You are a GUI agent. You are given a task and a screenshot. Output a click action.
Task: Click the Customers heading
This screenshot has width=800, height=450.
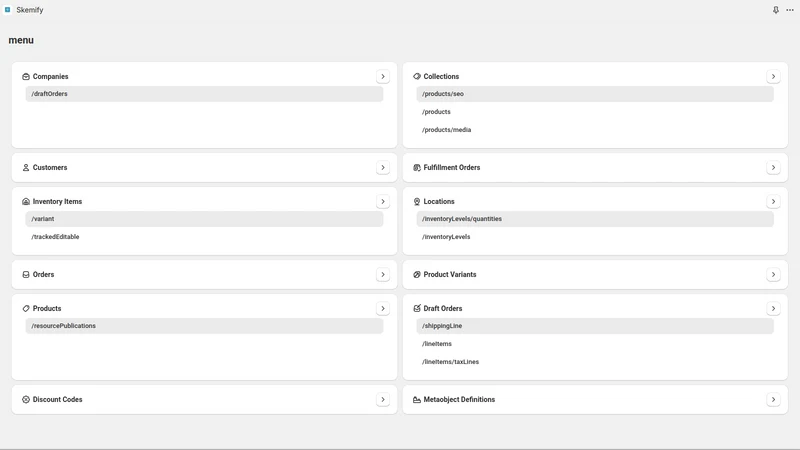coord(50,167)
